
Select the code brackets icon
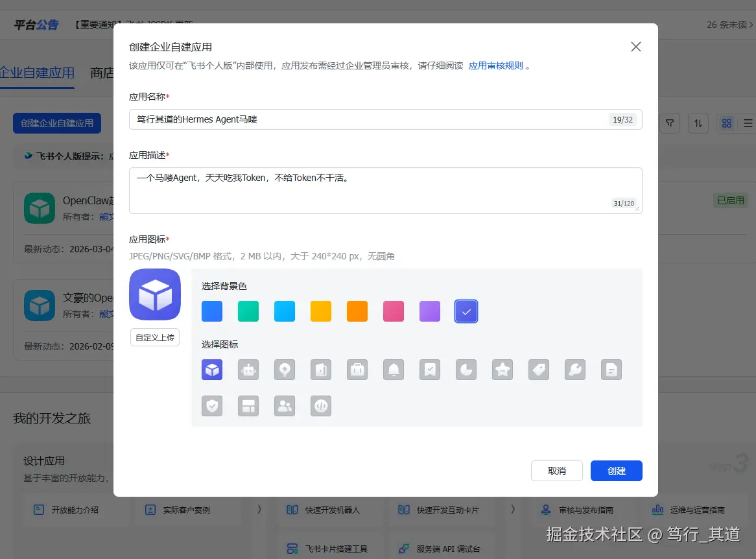pos(321,406)
